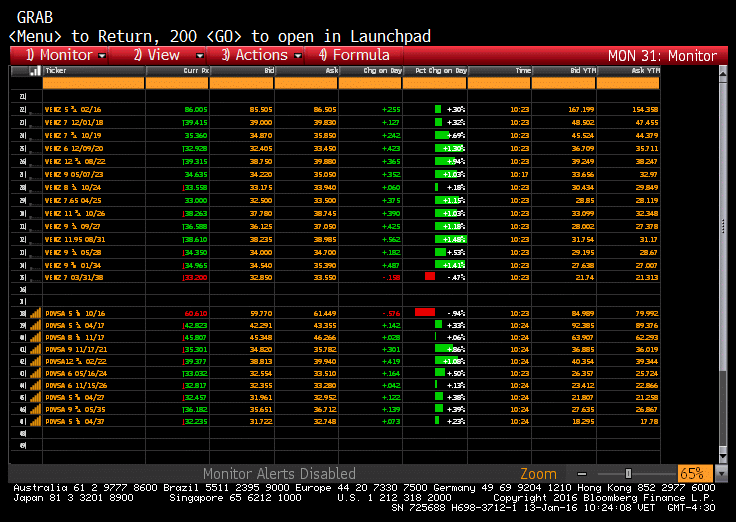Click the Ask YTM value 154.358
Screen dimensions: 736x522
[x=645, y=109]
